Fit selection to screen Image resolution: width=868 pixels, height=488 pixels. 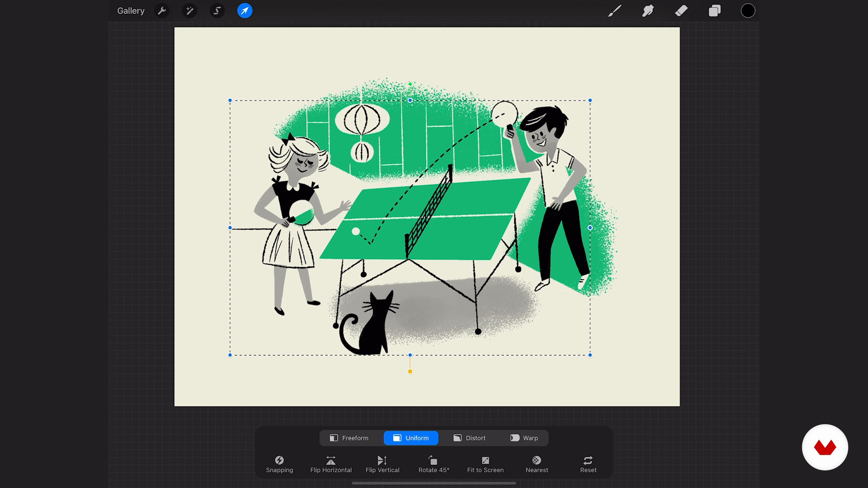point(485,465)
